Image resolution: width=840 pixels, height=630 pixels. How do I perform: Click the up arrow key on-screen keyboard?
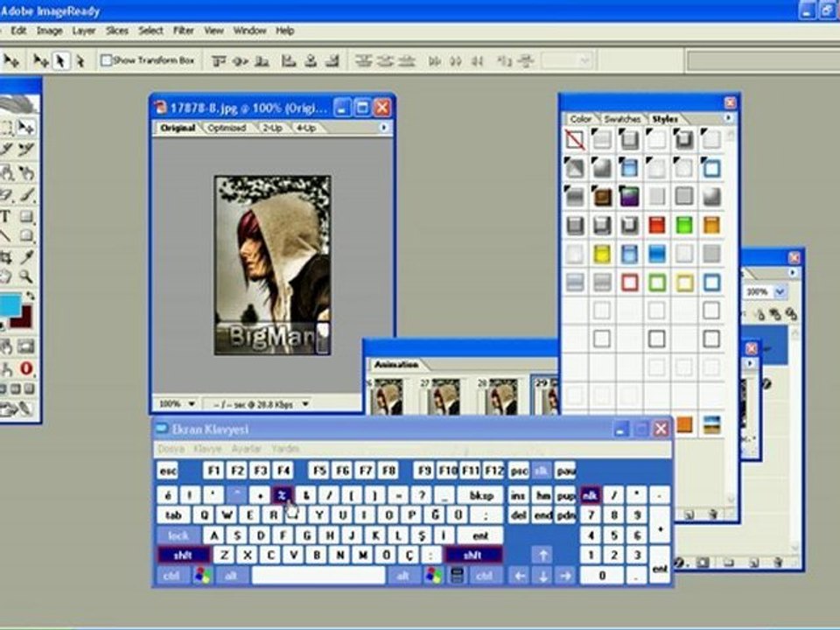(x=542, y=555)
